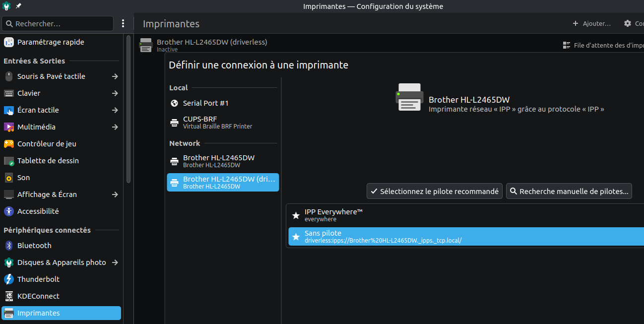Viewport: 644px width, 324px height.
Task: Click the Accessibilité icon
Action: pos(9,211)
